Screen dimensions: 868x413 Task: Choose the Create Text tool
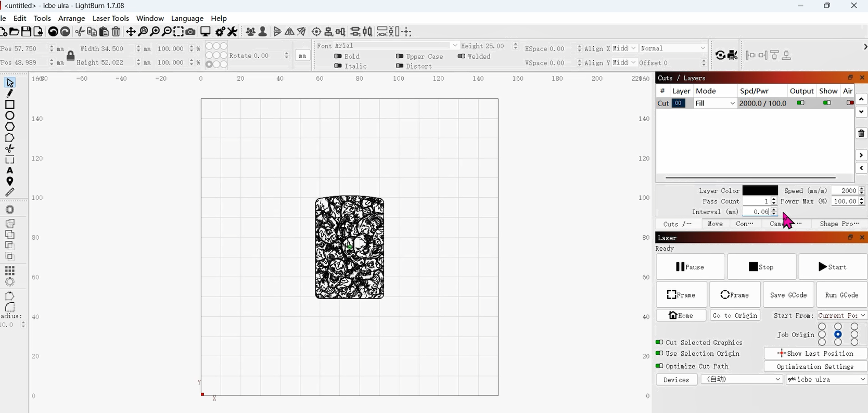(10, 171)
